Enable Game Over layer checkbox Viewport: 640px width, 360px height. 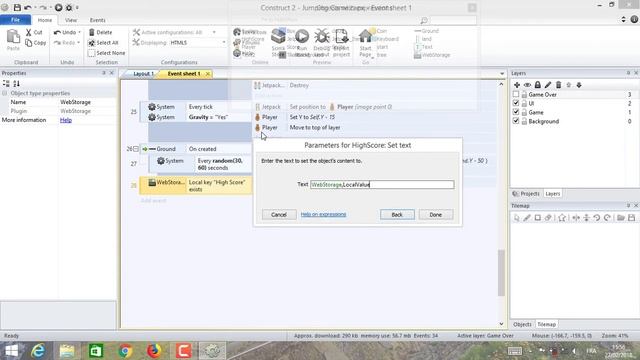click(516, 94)
